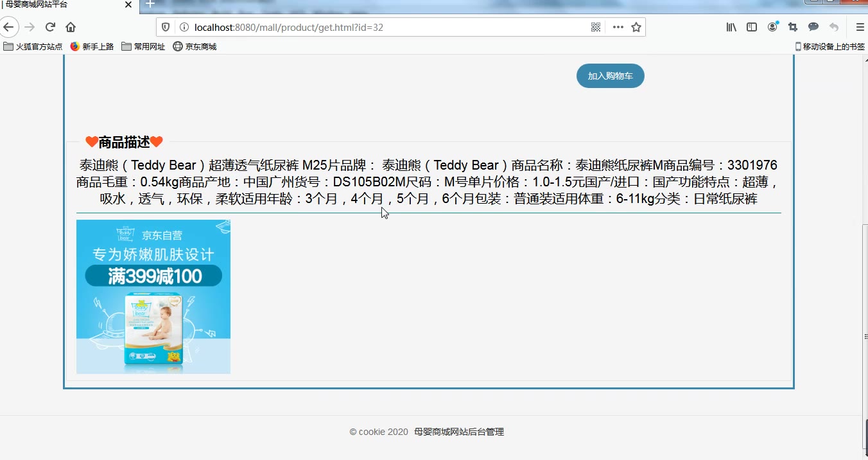This screenshot has height=460, width=868.
Task: Open a new browser tab
Action: 150,4
